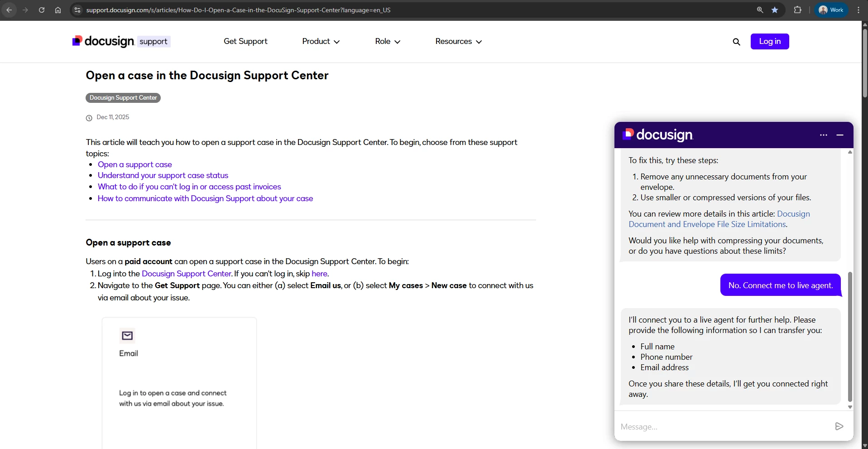The height and width of the screenshot is (449, 868).
Task: Click the browser address bar URL
Action: 238,10
